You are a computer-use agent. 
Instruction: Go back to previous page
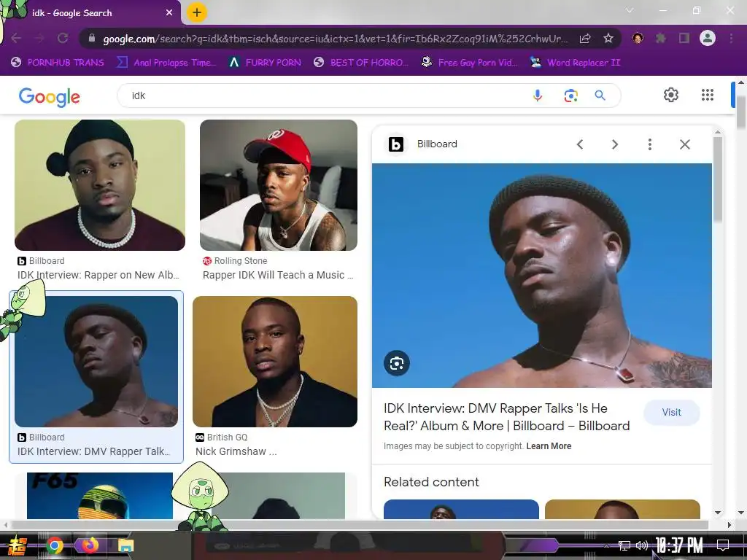click(16, 38)
